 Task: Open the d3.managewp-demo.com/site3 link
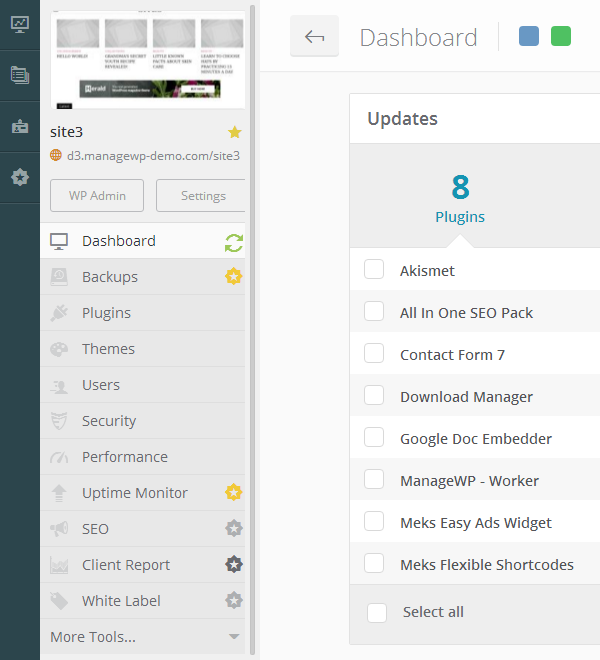(x=153, y=156)
